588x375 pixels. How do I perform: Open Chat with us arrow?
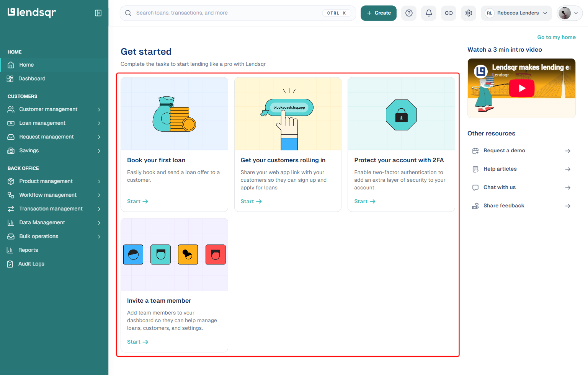[x=568, y=187]
